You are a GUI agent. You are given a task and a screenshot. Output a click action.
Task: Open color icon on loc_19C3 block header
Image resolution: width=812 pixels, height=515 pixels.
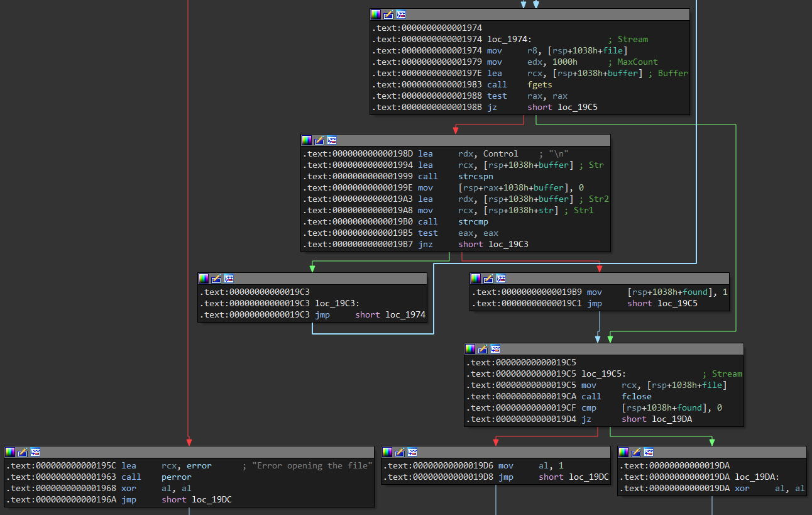click(204, 278)
